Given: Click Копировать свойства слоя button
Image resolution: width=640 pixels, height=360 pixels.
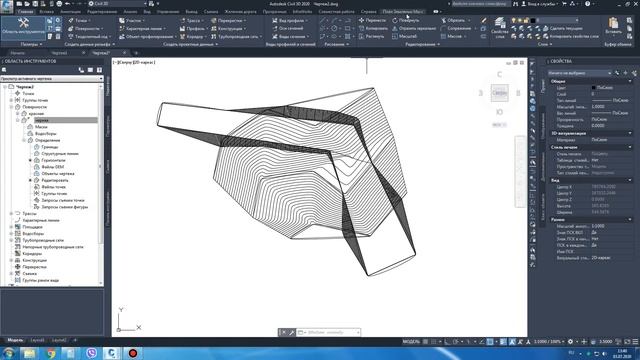Looking at the screenshot, I should coord(571,36).
